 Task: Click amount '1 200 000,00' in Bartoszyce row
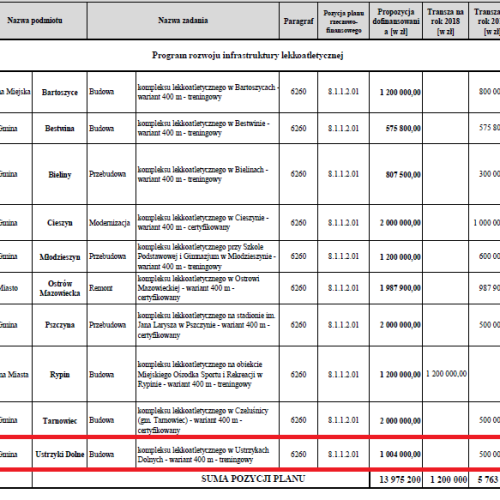400,92
